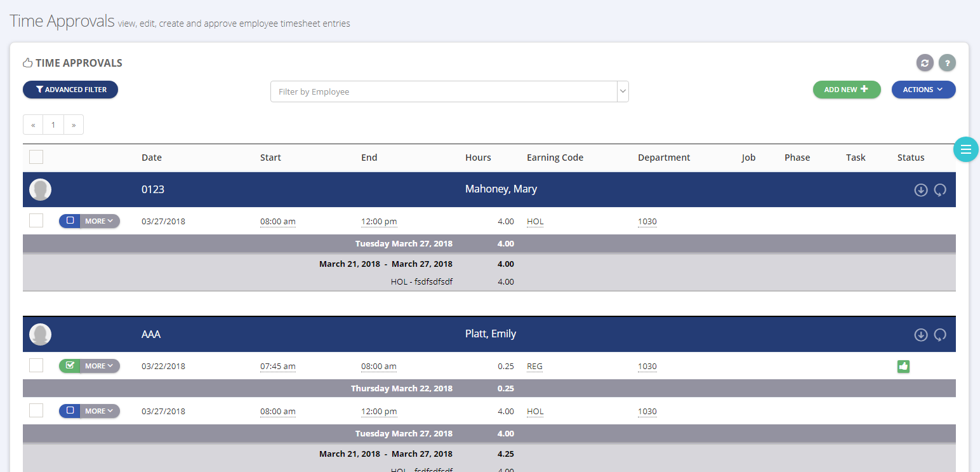
Task: Check the select-all checkbox in table header
Action: click(36, 157)
